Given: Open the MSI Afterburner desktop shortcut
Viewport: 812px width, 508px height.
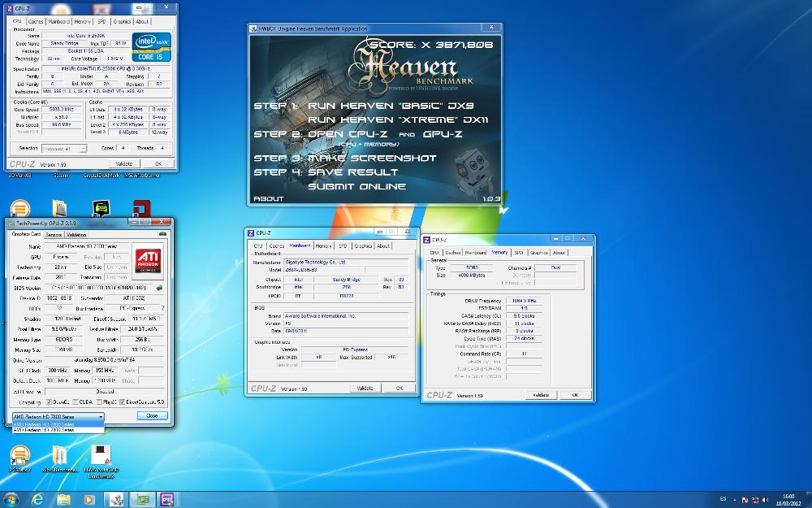Looking at the screenshot, I should [x=142, y=176].
